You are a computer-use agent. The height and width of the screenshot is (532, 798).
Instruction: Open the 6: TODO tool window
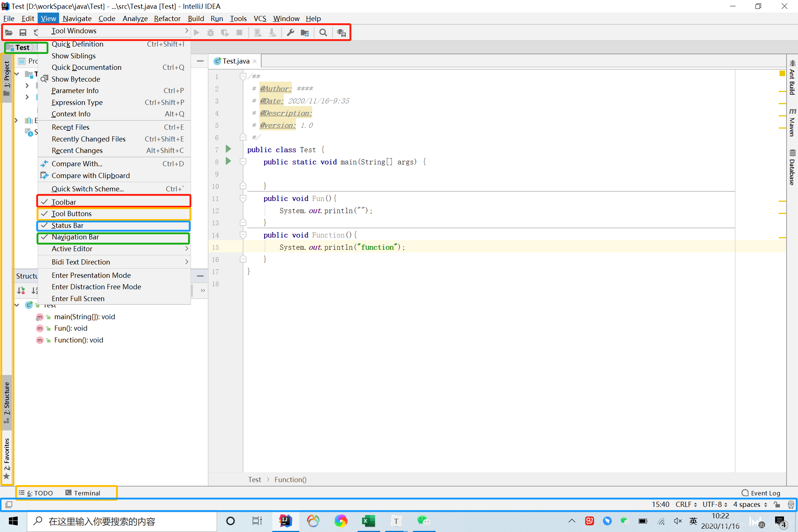click(36, 493)
